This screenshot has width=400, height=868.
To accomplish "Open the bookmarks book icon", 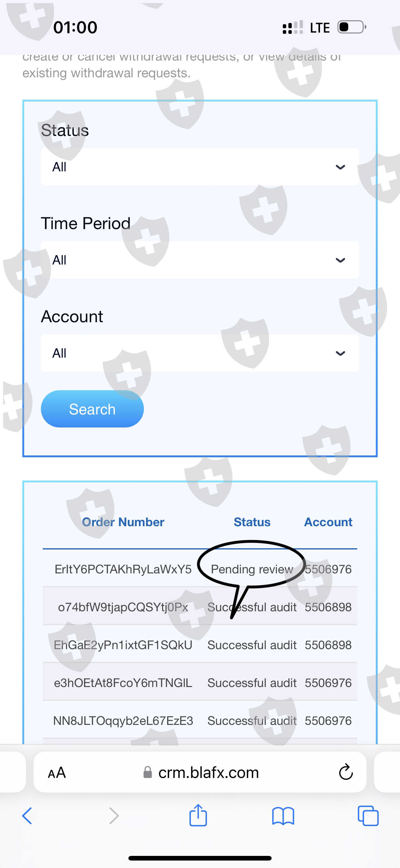I will [x=283, y=816].
